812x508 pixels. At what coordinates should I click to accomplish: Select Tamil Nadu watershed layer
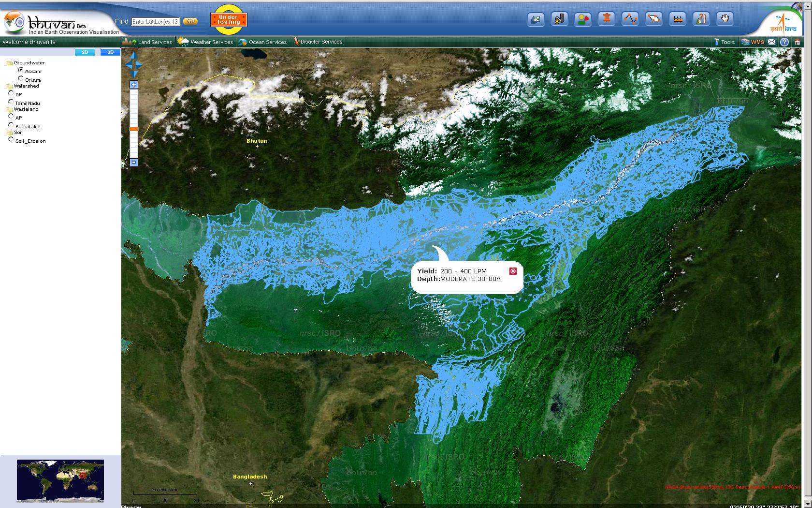11,102
